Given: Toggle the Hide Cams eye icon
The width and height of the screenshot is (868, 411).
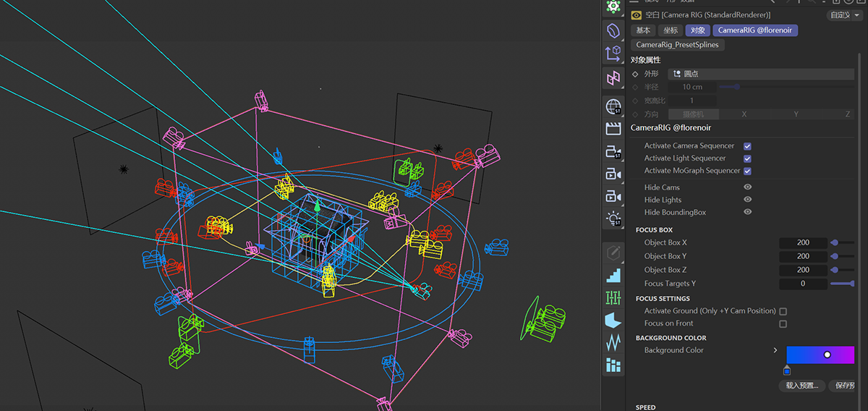Looking at the screenshot, I should (747, 187).
